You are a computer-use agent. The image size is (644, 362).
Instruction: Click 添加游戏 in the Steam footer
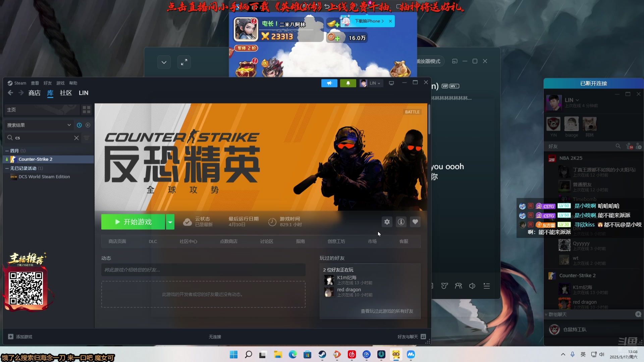click(x=24, y=337)
